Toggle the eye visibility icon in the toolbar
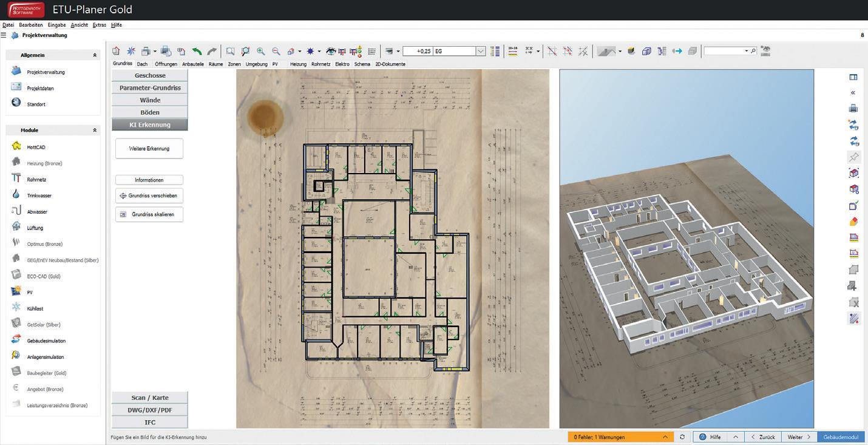 point(331,52)
